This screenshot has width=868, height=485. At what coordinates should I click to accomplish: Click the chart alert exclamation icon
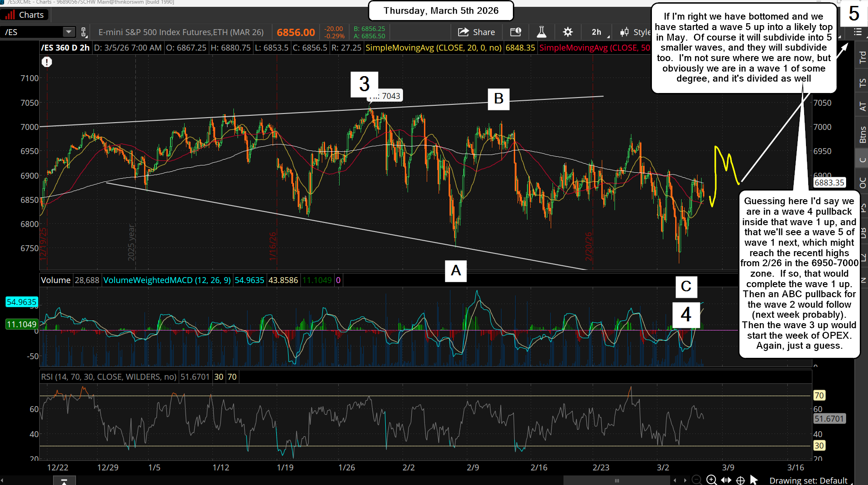[46, 62]
